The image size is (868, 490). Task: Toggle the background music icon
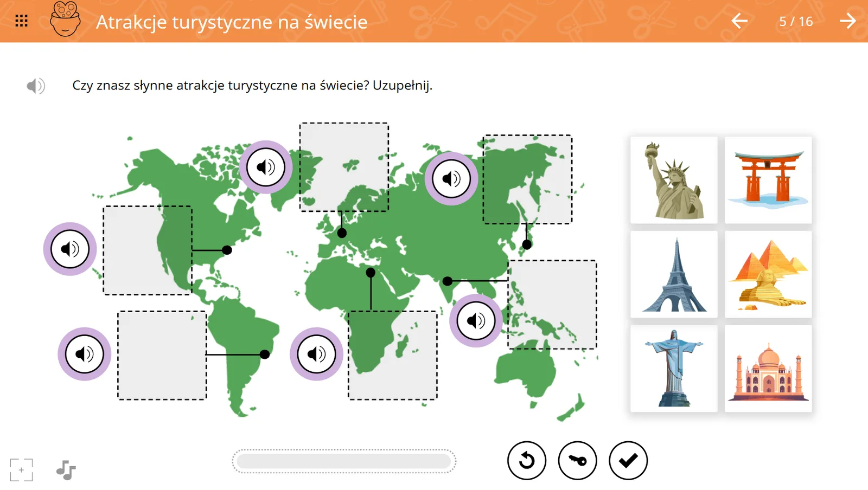tap(66, 470)
